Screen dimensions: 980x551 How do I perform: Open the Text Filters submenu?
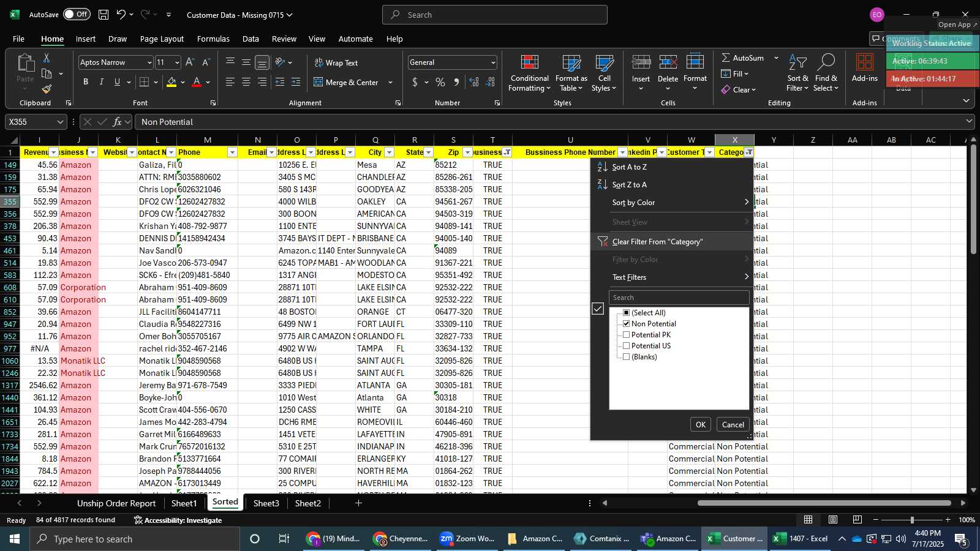(673, 277)
